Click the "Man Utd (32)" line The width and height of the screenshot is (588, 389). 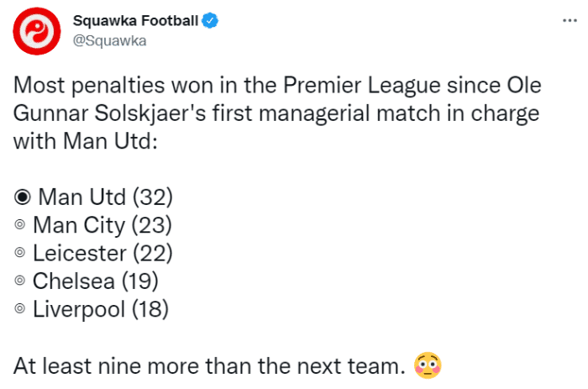pyautogui.click(x=106, y=198)
